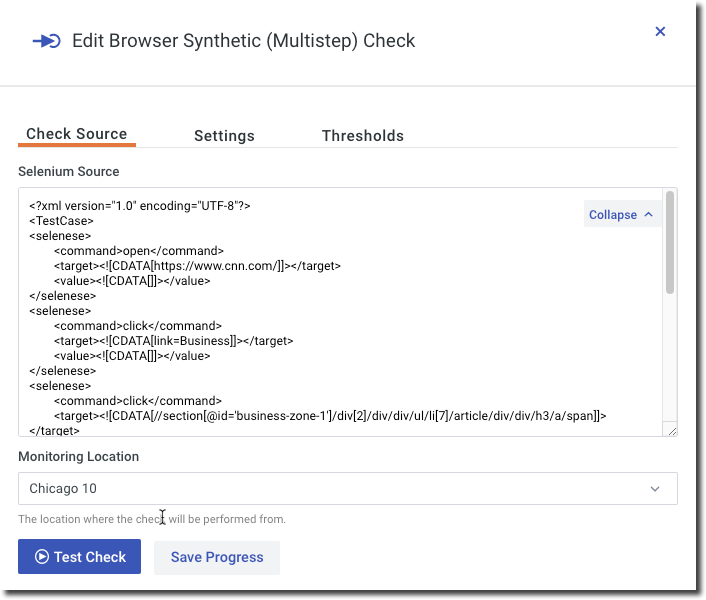Click the Save Progress button
The width and height of the screenshot is (706, 600).
point(217,557)
